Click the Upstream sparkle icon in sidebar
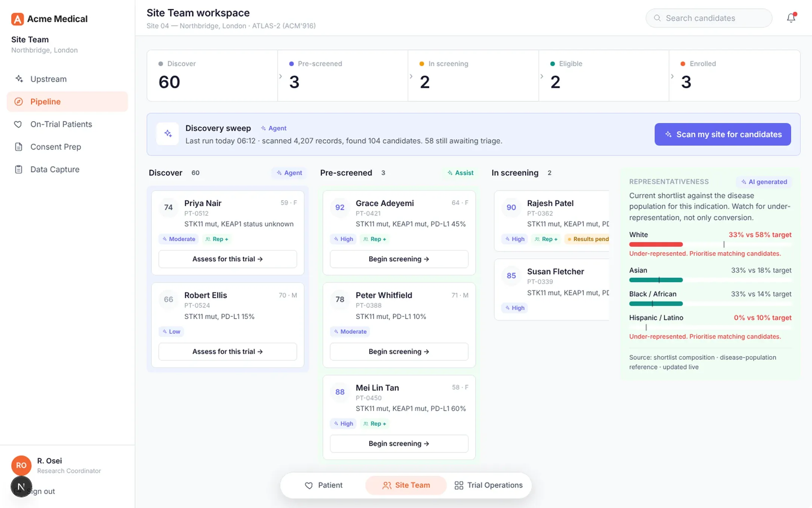 pos(19,79)
